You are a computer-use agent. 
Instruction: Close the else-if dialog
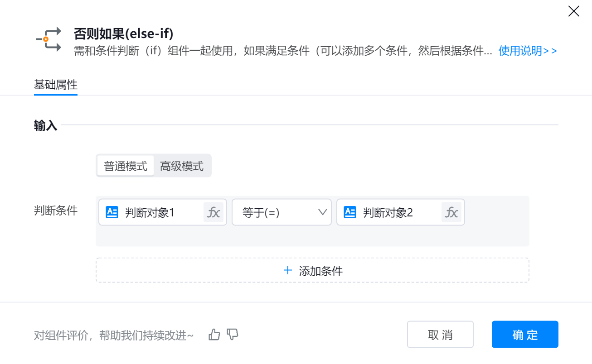pos(573,11)
